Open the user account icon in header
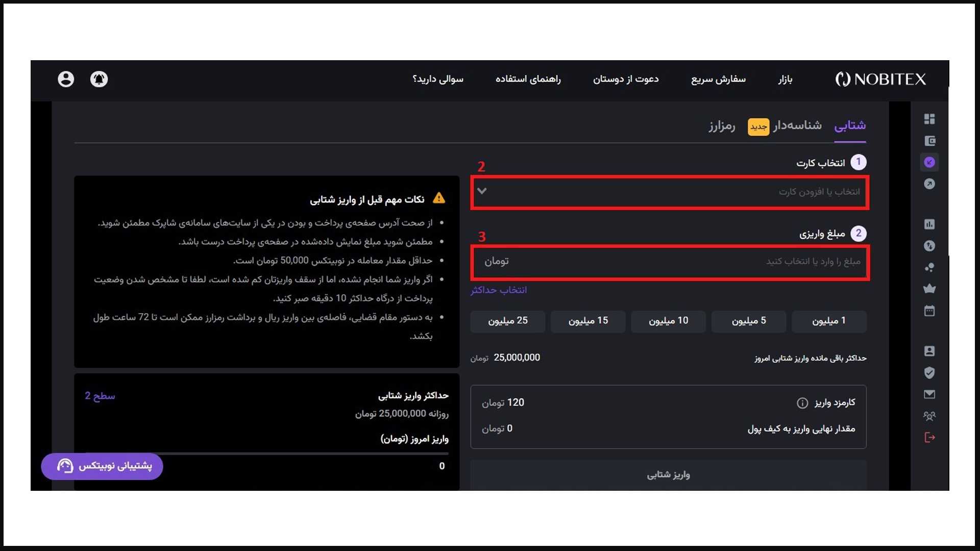The width and height of the screenshot is (980, 551). click(66, 79)
